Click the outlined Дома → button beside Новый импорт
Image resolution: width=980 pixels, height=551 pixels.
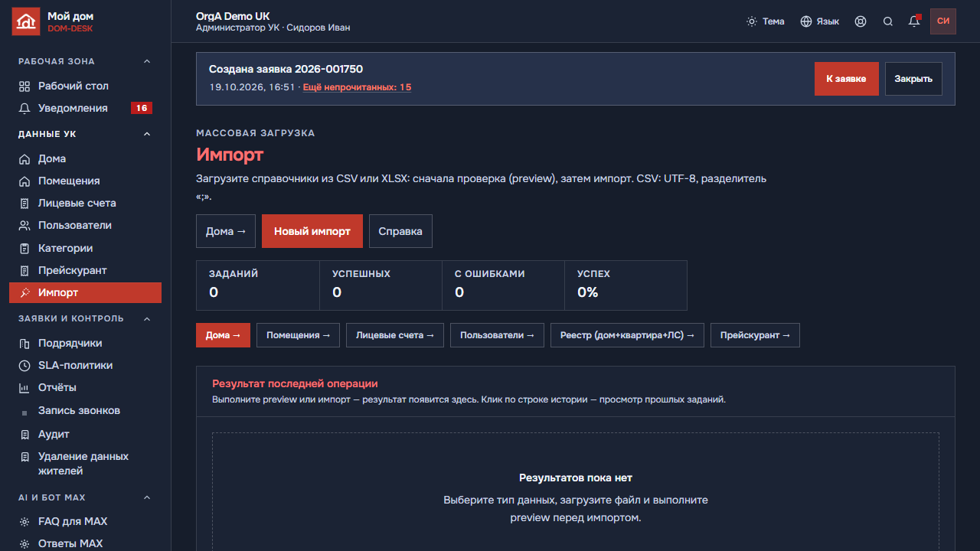[x=226, y=231]
